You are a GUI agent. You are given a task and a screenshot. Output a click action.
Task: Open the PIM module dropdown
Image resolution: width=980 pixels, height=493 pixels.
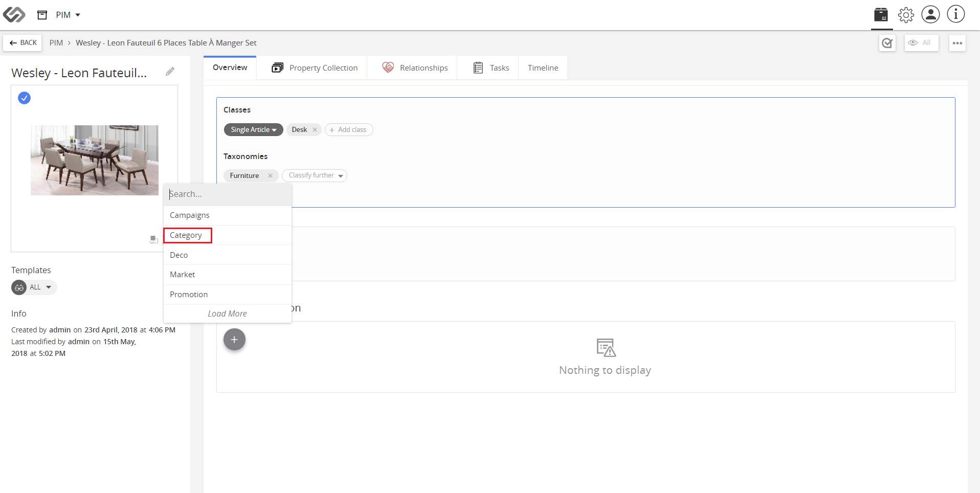[68, 15]
